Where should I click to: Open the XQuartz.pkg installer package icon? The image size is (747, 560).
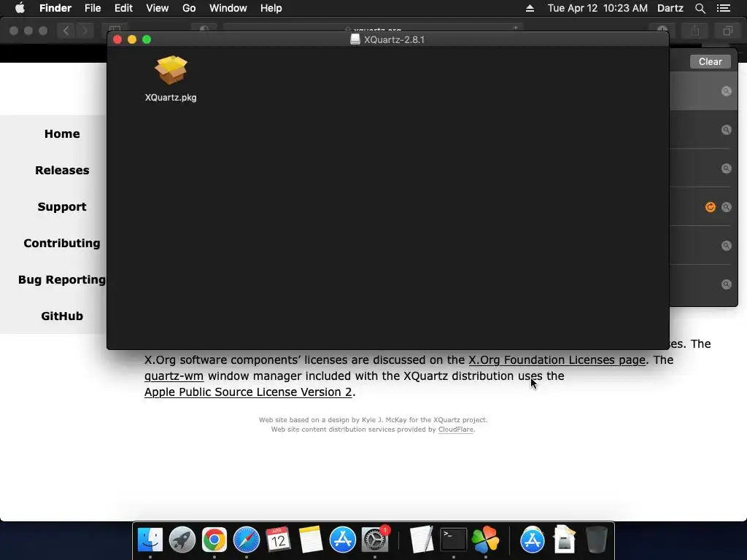tap(171, 71)
